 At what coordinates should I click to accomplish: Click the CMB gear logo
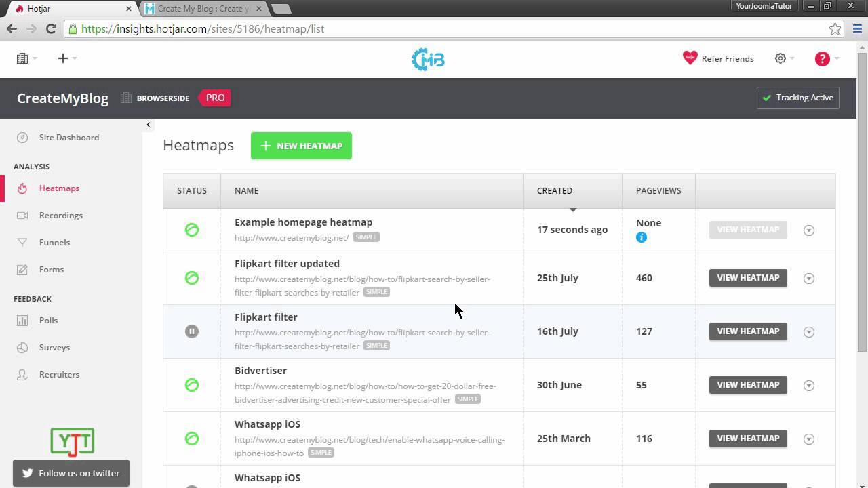point(429,59)
